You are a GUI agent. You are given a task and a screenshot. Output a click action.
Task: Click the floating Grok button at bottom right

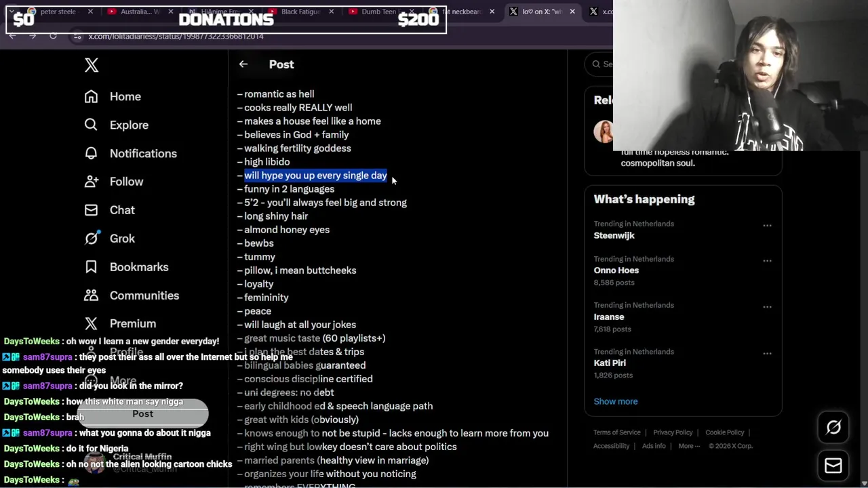[833, 427]
